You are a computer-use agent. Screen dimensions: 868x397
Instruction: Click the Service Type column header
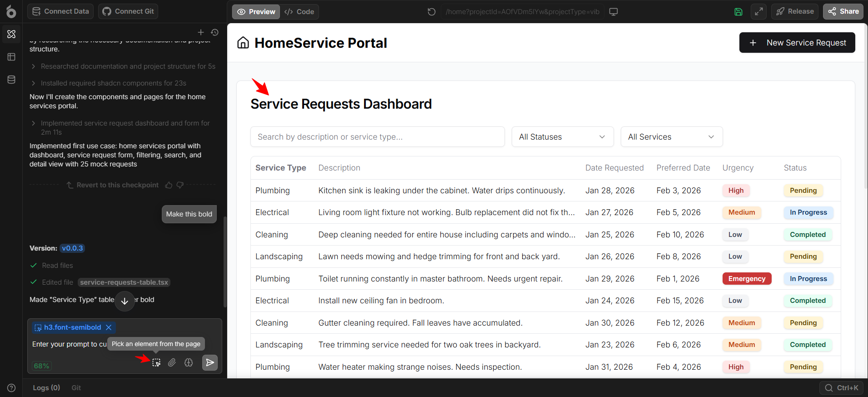pos(281,168)
